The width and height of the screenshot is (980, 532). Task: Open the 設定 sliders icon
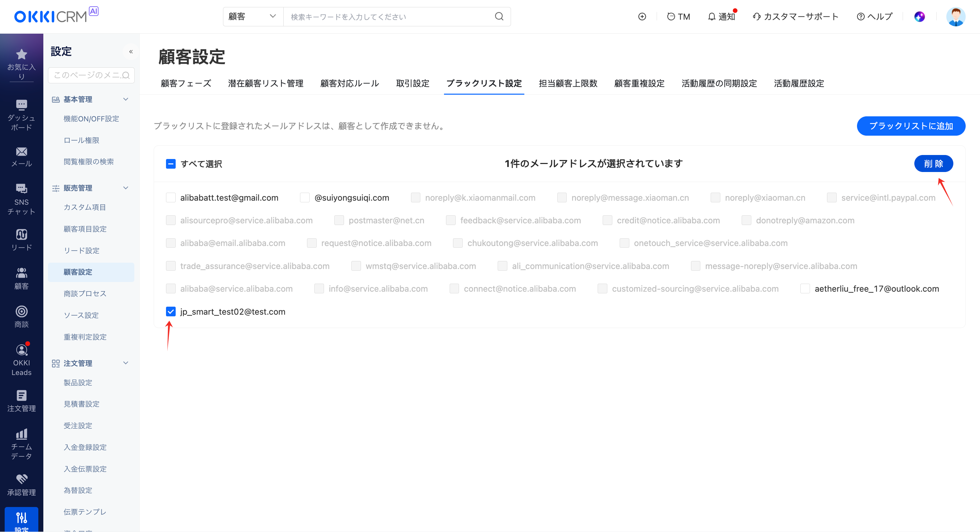(x=21, y=518)
